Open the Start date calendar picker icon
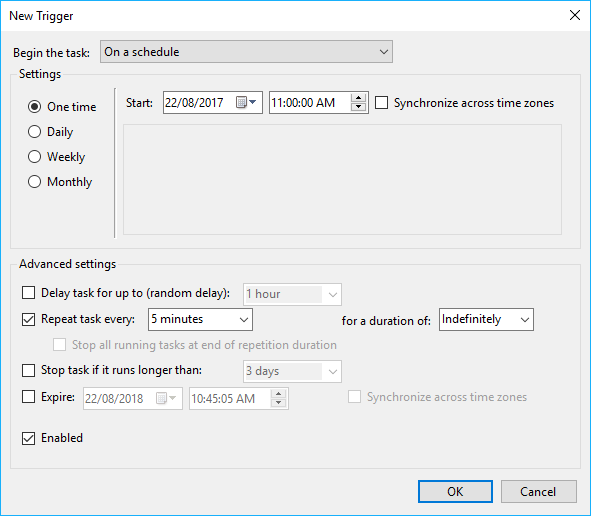Screen dimensions: 591x516 point(246,102)
